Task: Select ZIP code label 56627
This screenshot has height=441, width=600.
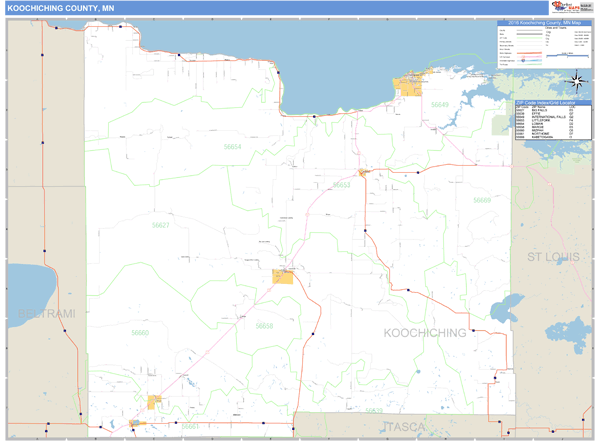Action: (x=160, y=225)
